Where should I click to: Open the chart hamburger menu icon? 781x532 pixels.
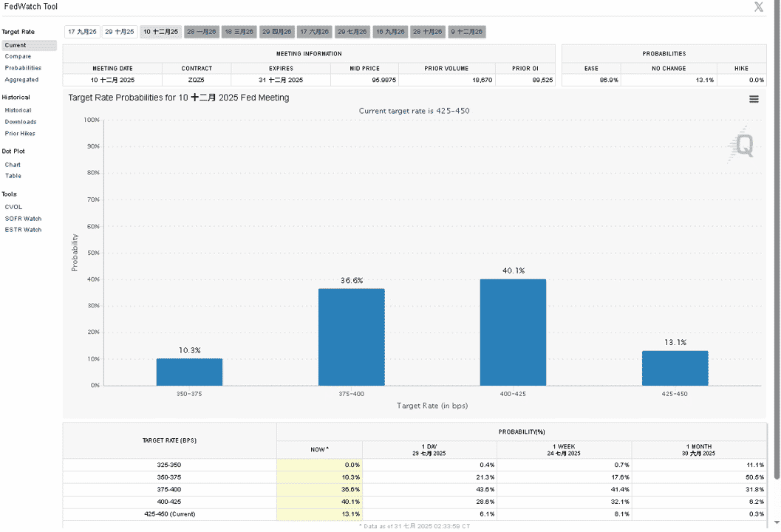click(x=754, y=99)
